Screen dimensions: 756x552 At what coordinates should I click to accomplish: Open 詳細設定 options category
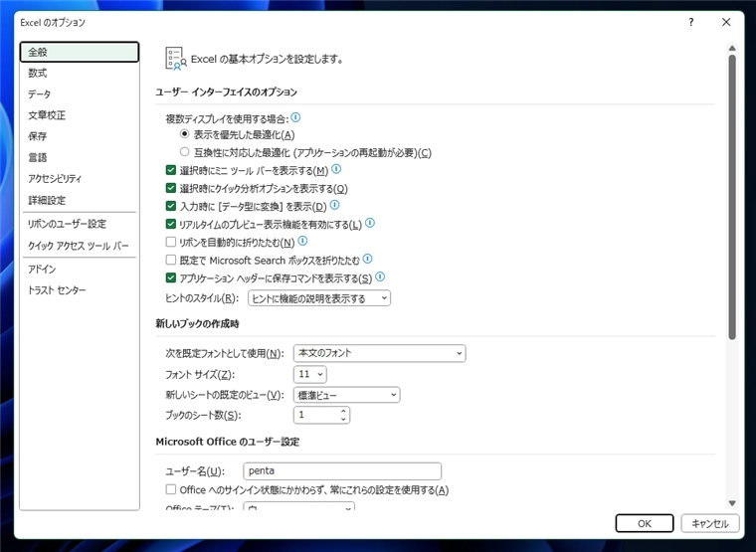point(80,200)
